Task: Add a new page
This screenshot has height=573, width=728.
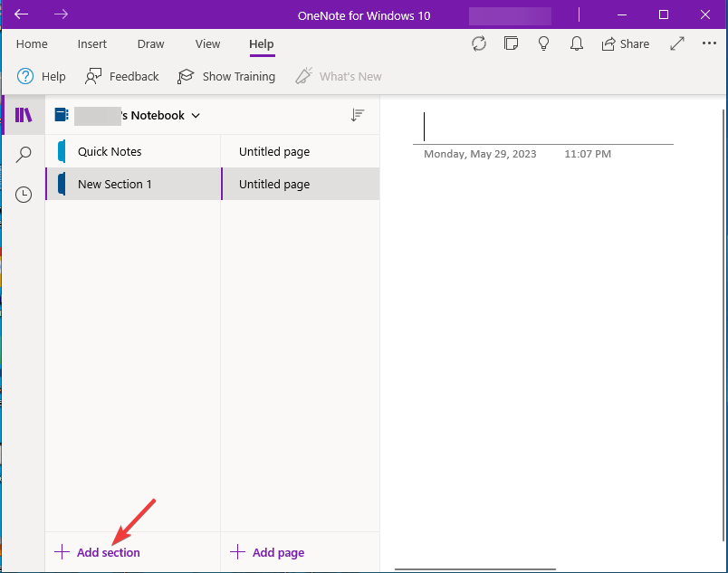Action: (267, 552)
